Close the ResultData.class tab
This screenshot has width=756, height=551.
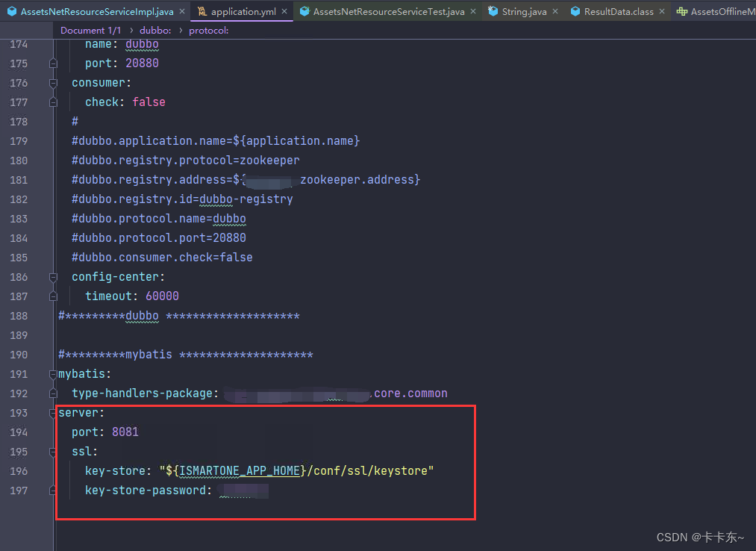(662, 12)
